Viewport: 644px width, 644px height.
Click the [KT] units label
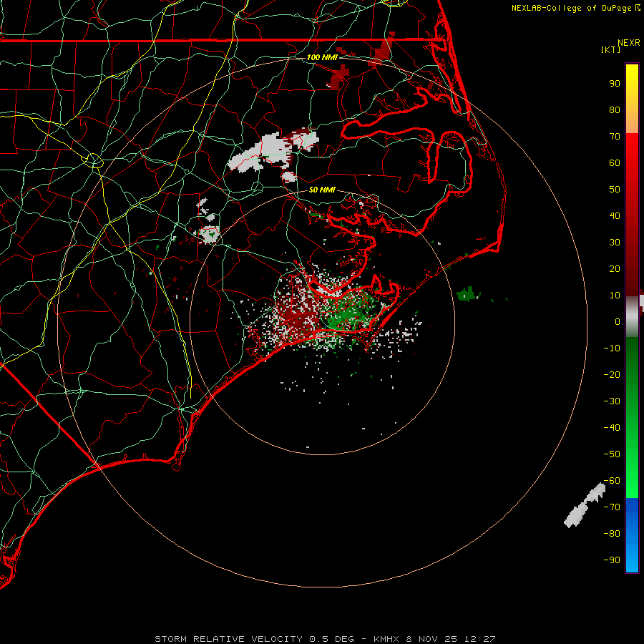tap(611, 49)
